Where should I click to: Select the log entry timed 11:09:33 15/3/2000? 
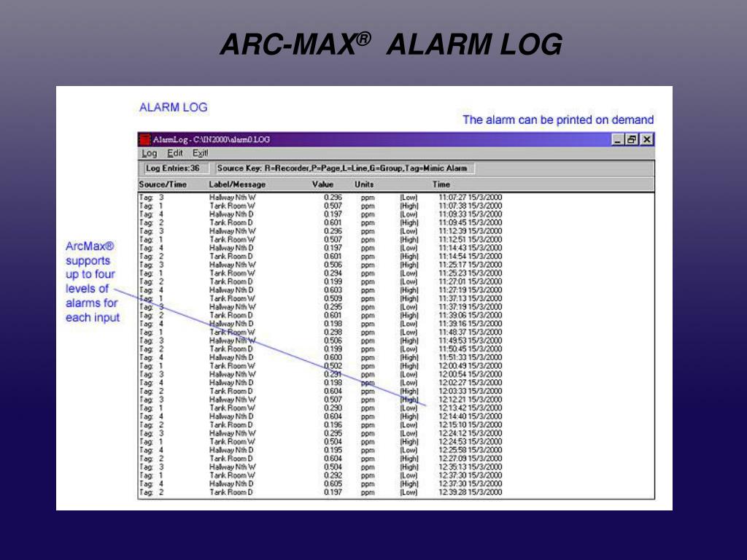pyautogui.click(x=320, y=214)
